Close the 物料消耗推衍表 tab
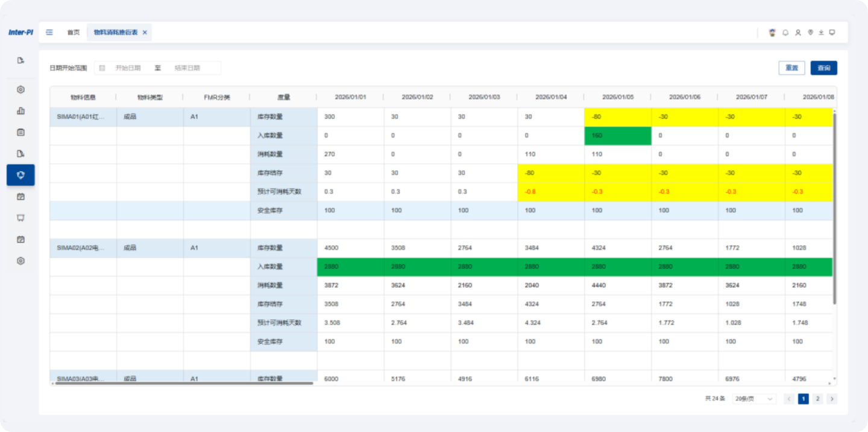This screenshot has height=432, width=868. [145, 33]
